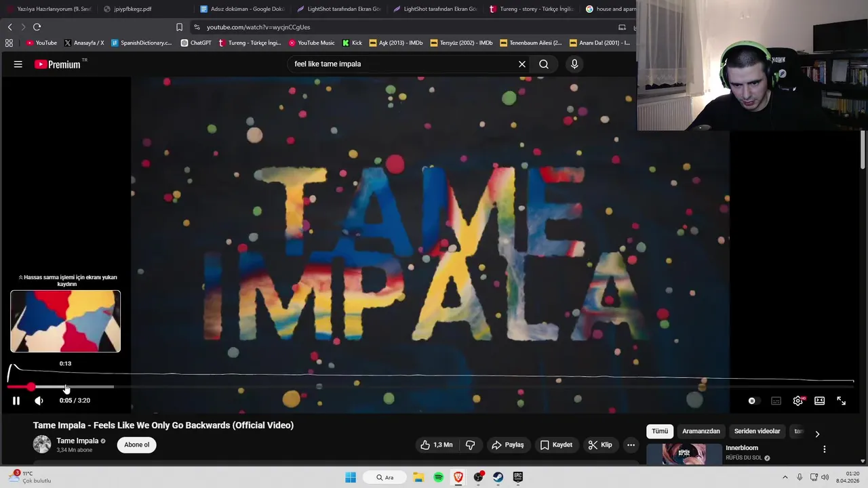The width and height of the screenshot is (868, 488).
Task: Open File Explorer from taskbar
Action: tap(419, 477)
